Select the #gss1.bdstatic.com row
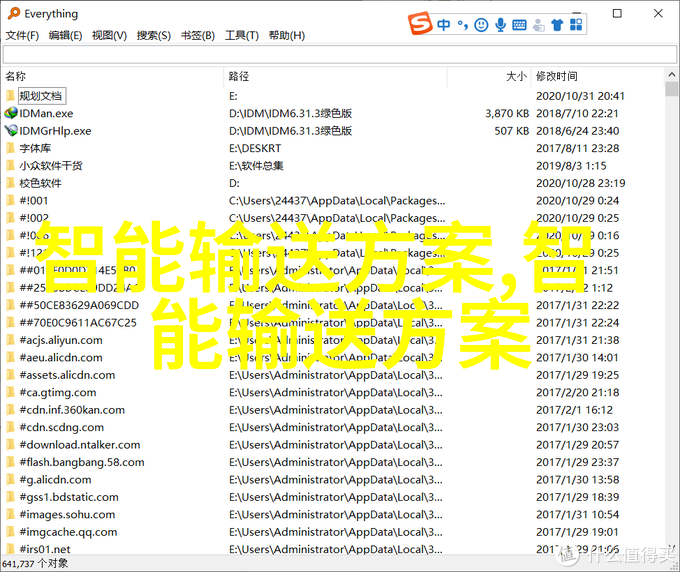 [333, 497]
